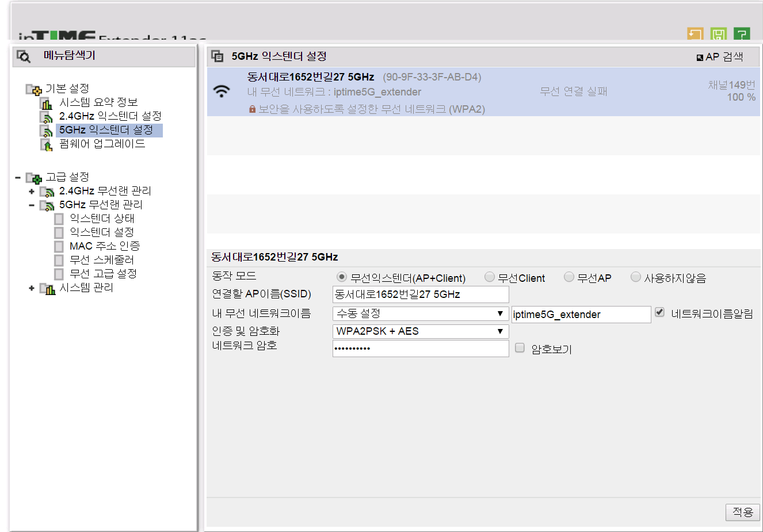Open 무선 스케줄러 under 5GHz 무선랜 관리
This screenshot has height=532, width=763.
coord(102,260)
